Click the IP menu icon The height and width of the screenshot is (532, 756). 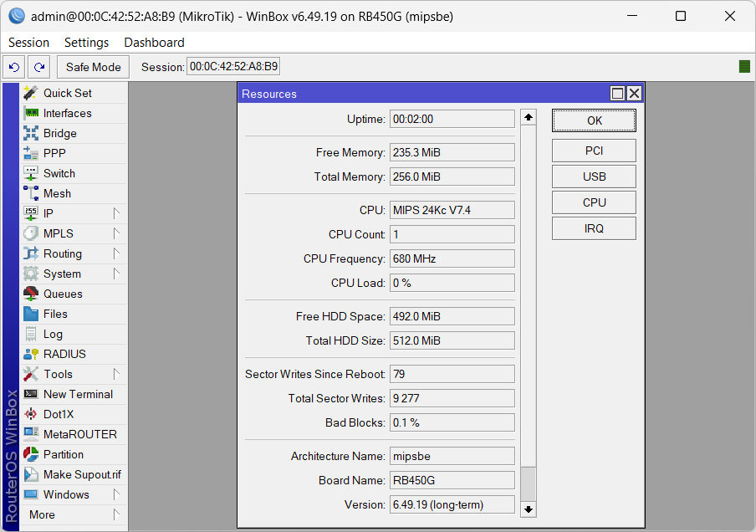click(31, 213)
